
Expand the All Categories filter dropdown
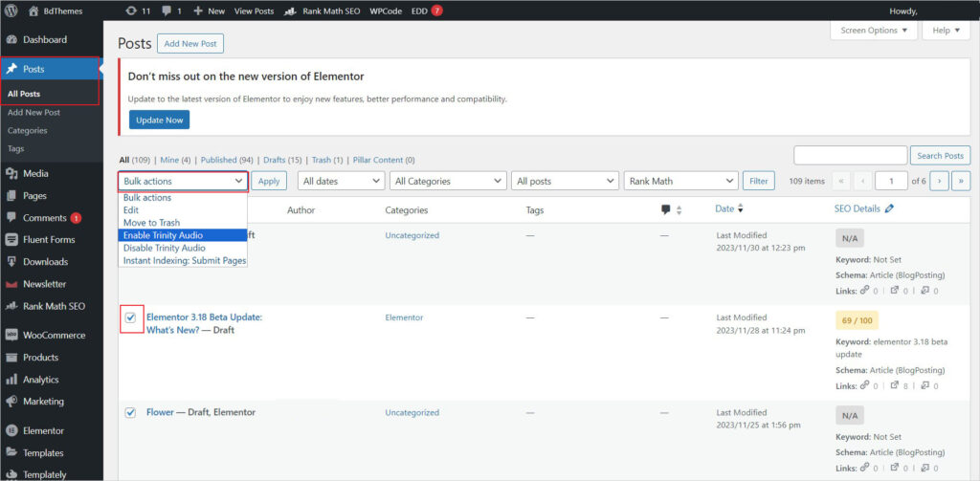[448, 181]
